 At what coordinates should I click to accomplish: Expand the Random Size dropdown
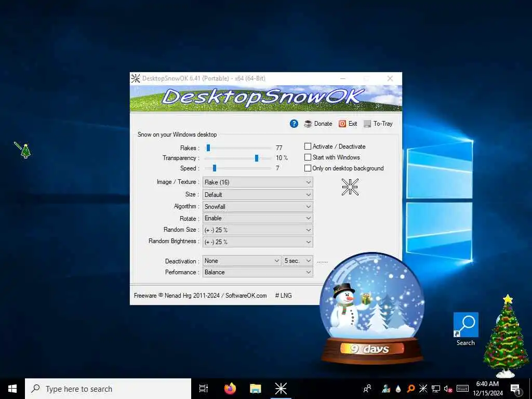[x=258, y=230]
